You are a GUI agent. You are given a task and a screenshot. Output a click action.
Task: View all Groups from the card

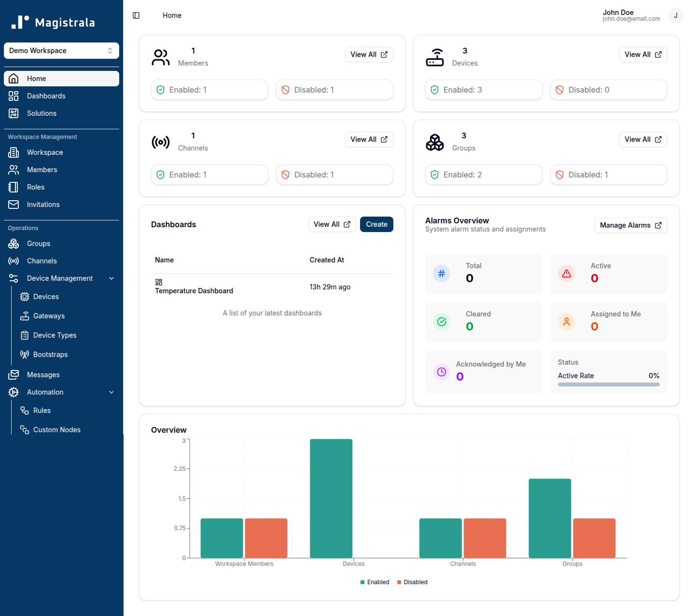(643, 139)
